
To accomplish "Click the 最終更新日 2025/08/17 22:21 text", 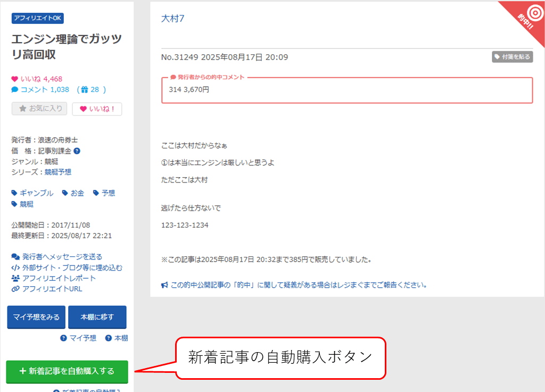I will click(x=62, y=236).
